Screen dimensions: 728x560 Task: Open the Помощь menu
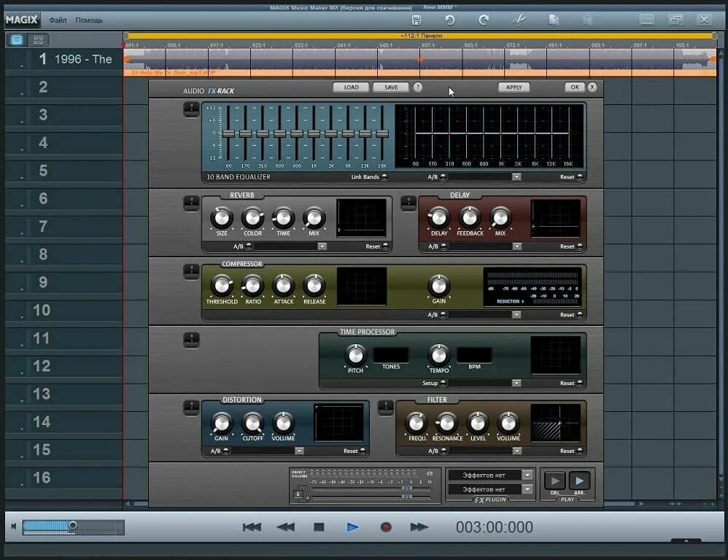89,20
